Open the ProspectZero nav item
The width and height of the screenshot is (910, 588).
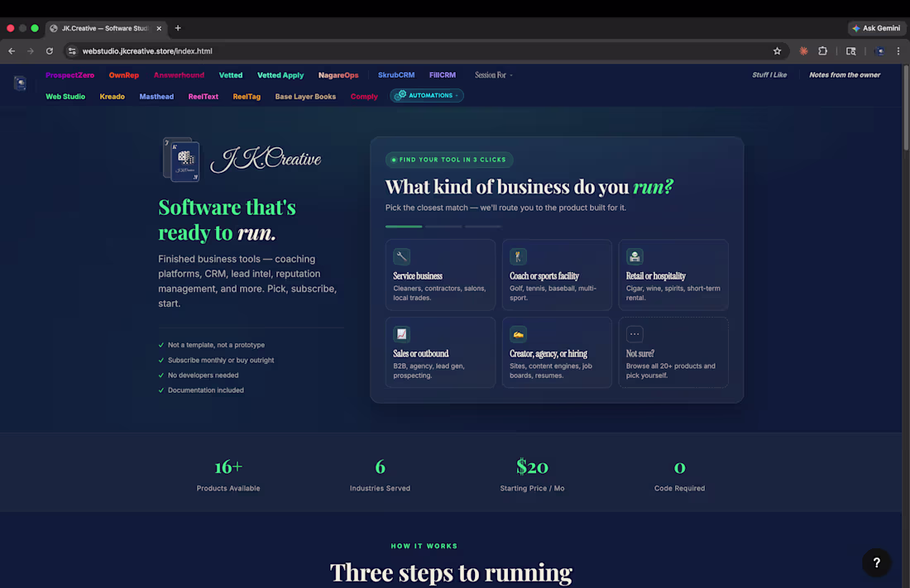click(x=69, y=74)
